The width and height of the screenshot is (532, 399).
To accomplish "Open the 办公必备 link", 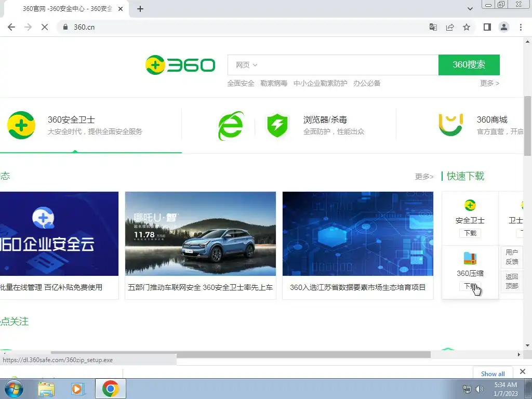I will [x=367, y=83].
